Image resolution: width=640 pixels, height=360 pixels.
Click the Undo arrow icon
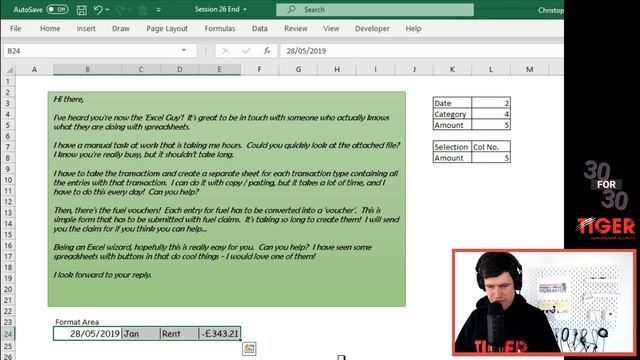pyautogui.click(x=98, y=9)
